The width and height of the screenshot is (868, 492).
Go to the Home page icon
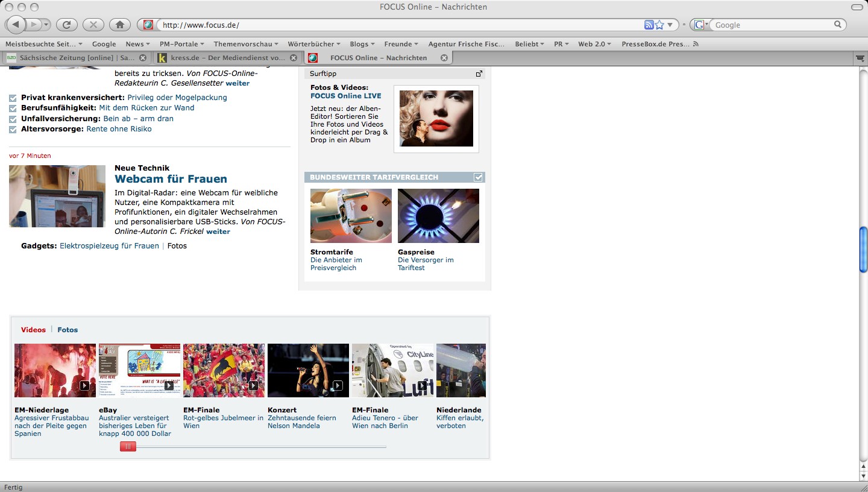pyautogui.click(x=119, y=25)
